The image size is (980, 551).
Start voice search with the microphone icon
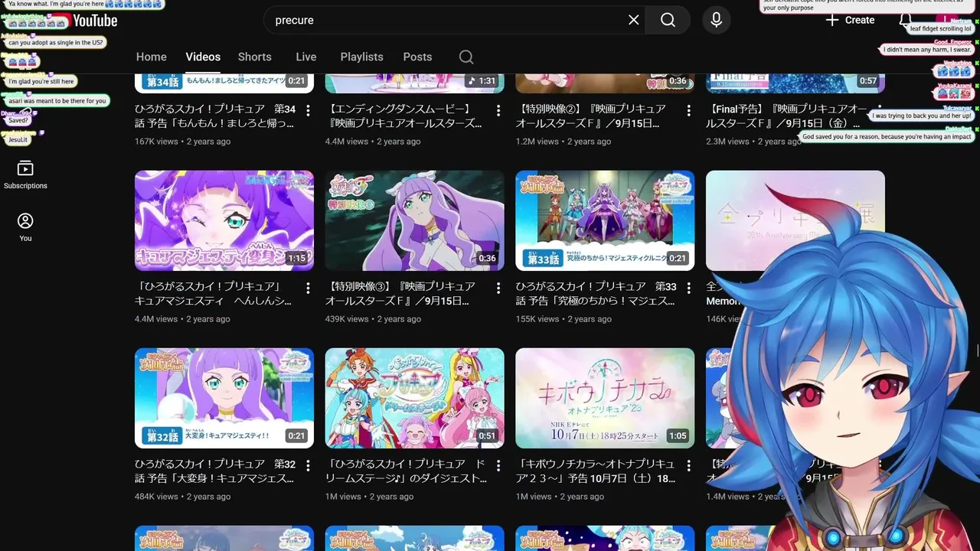[x=716, y=20]
